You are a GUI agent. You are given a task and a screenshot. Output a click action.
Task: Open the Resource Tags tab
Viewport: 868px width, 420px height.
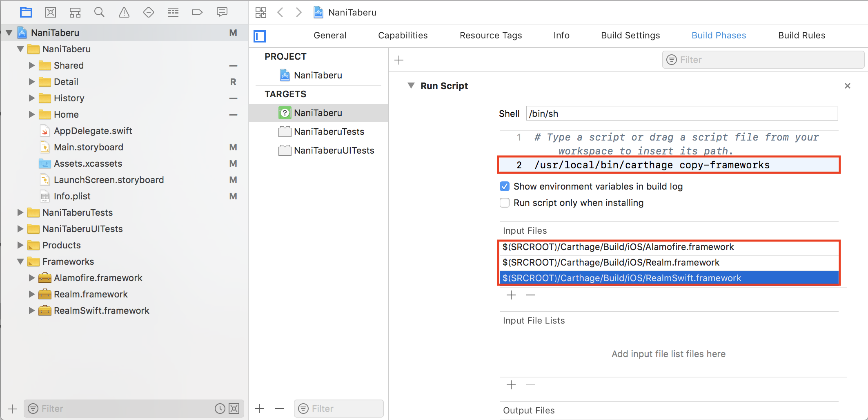coord(491,36)
